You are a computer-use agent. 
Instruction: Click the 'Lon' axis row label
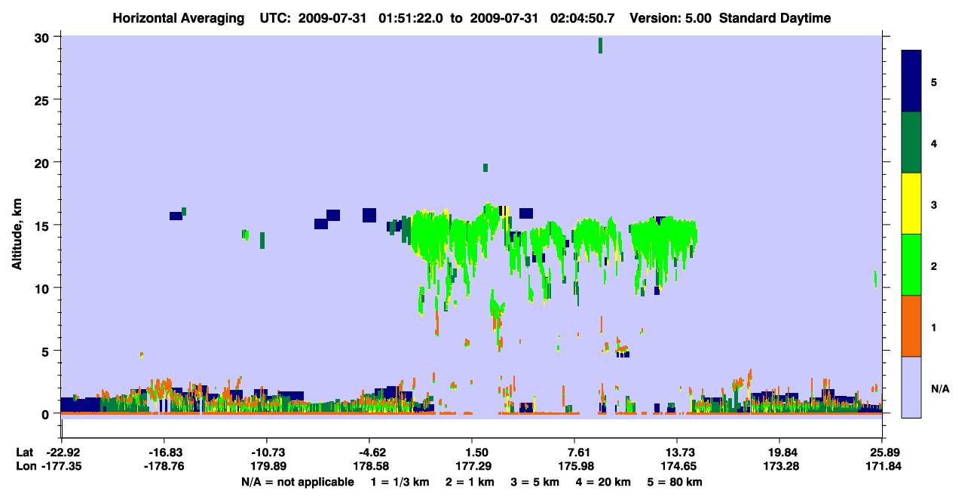(26, 466)
